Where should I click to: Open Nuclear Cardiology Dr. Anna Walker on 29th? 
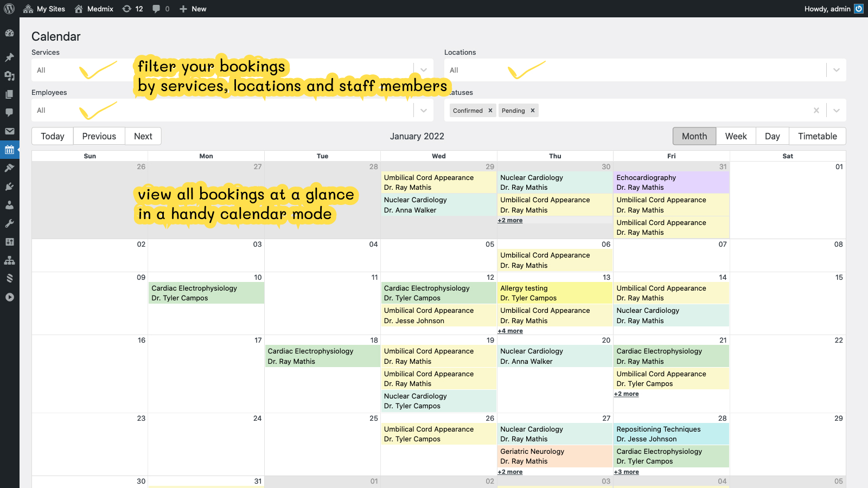tap(438, 204)
